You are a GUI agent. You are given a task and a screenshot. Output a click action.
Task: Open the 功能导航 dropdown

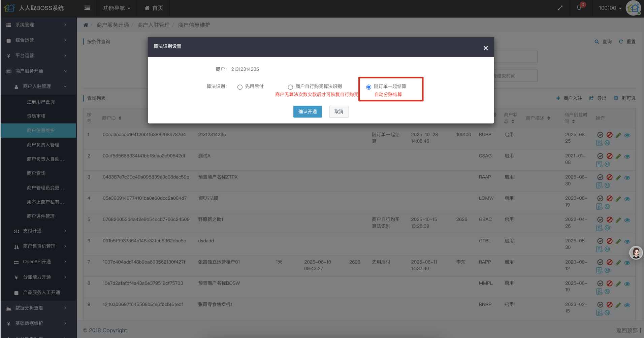pos(117,8)
